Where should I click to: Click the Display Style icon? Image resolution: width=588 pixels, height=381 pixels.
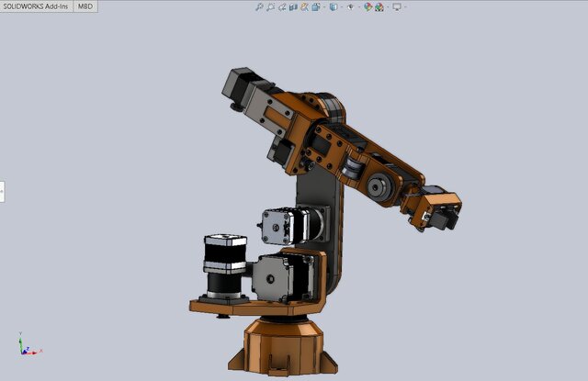(x=334, y=6)
